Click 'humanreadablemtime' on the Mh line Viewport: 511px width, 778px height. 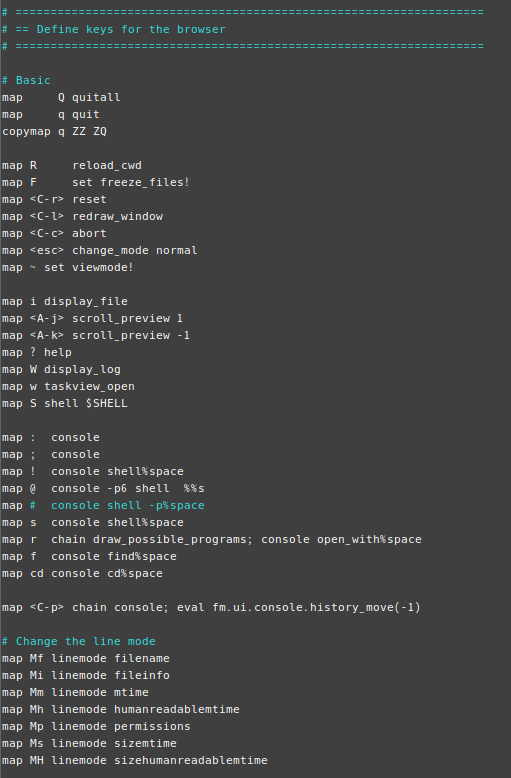coord(177,709)
